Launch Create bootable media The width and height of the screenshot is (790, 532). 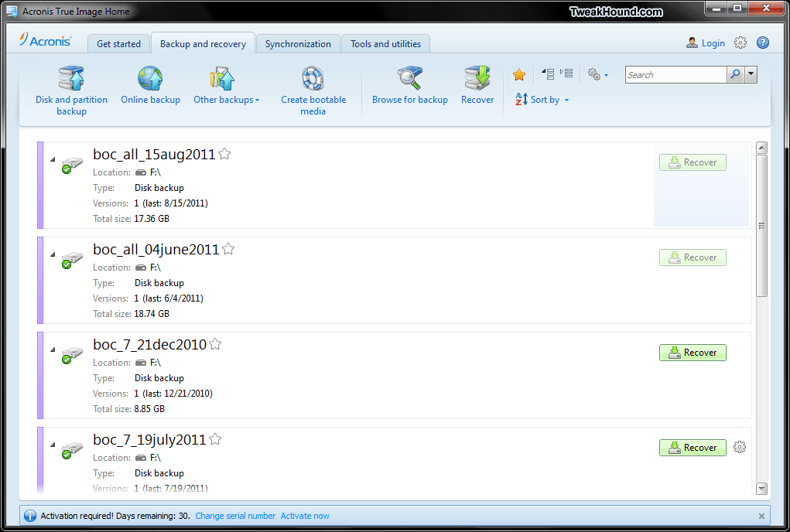tap(313, 90)
